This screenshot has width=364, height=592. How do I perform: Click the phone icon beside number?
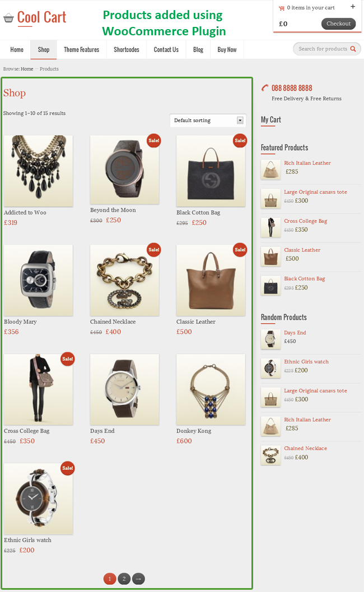[x=265, y=88]
